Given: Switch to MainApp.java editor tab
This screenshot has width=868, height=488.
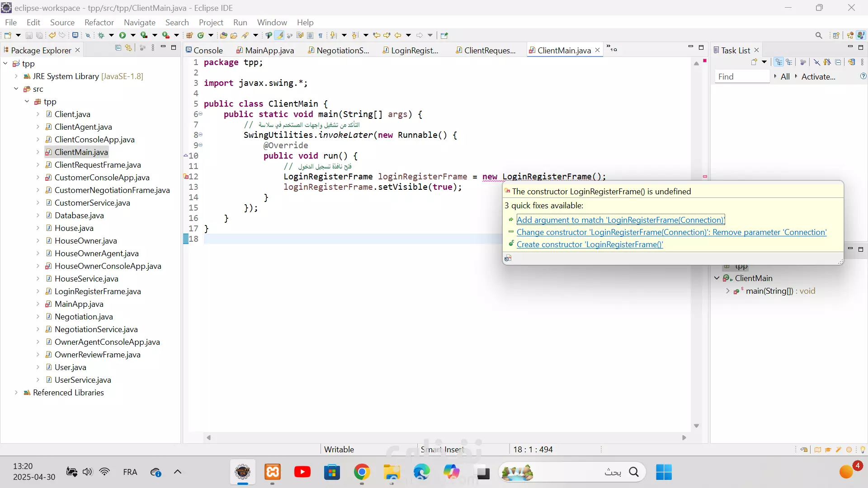Looking at the screenshot, I should click(x=265, y=50).
